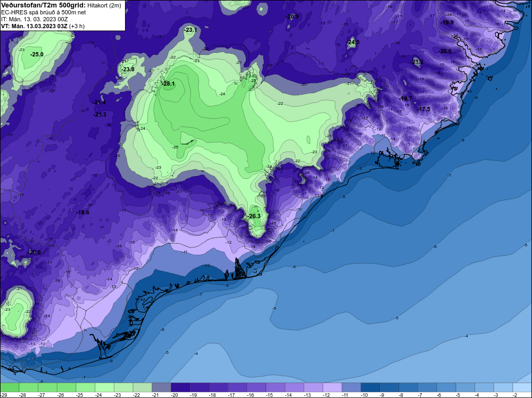Click the 'IT: Mán. 13. 03. 2023 00Z' line

(x=34, y=19)
